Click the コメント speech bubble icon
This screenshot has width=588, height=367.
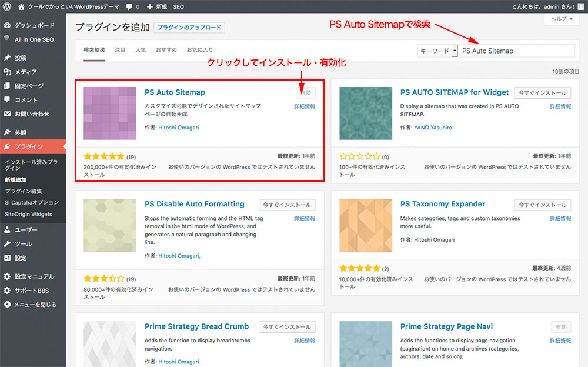[x=7, y=100]
